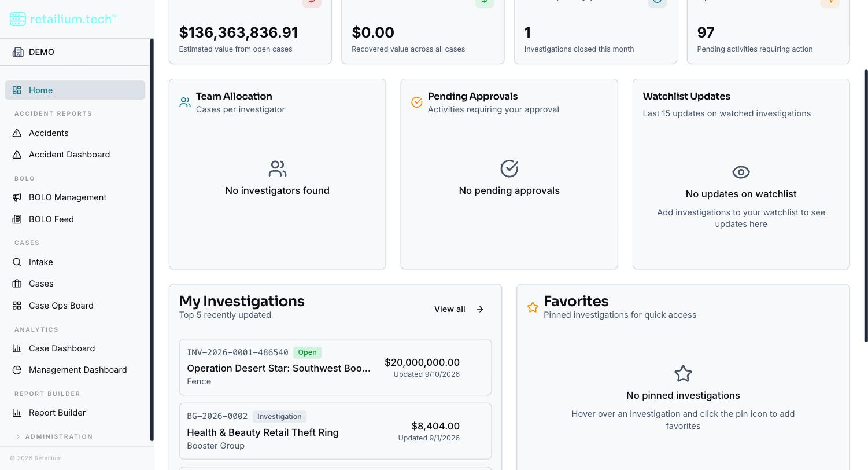Open Operation Desert Star investigation card
Screen dimensions: 868x470
click(335, 367)
